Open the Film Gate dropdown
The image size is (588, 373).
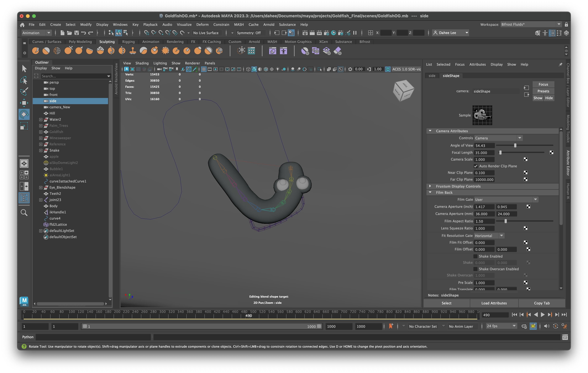[506, 200]
